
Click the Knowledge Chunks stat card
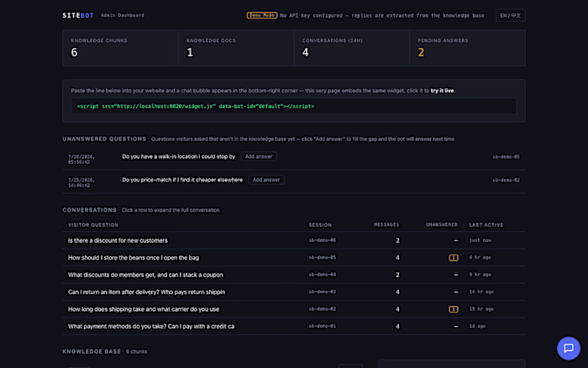[120, 48]
